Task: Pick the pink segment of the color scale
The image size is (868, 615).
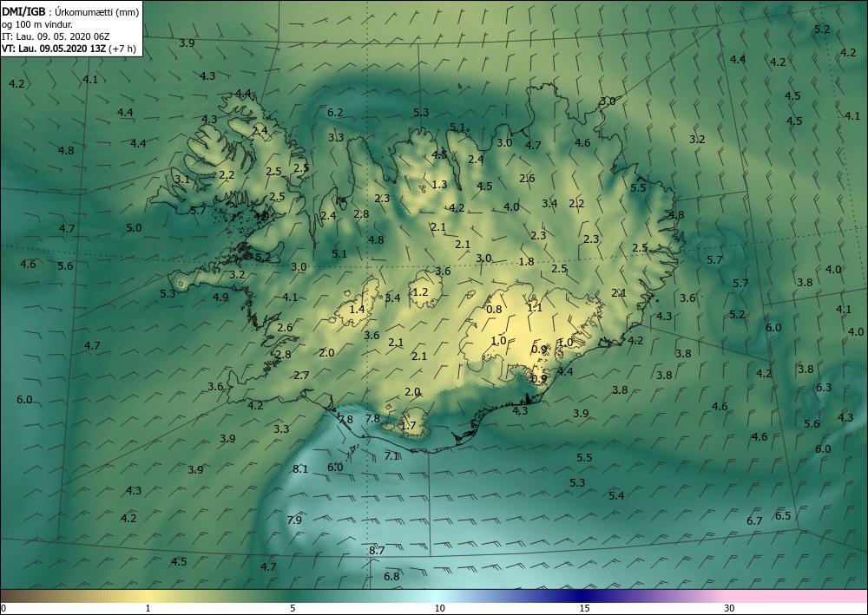Action: pos(797,596)
